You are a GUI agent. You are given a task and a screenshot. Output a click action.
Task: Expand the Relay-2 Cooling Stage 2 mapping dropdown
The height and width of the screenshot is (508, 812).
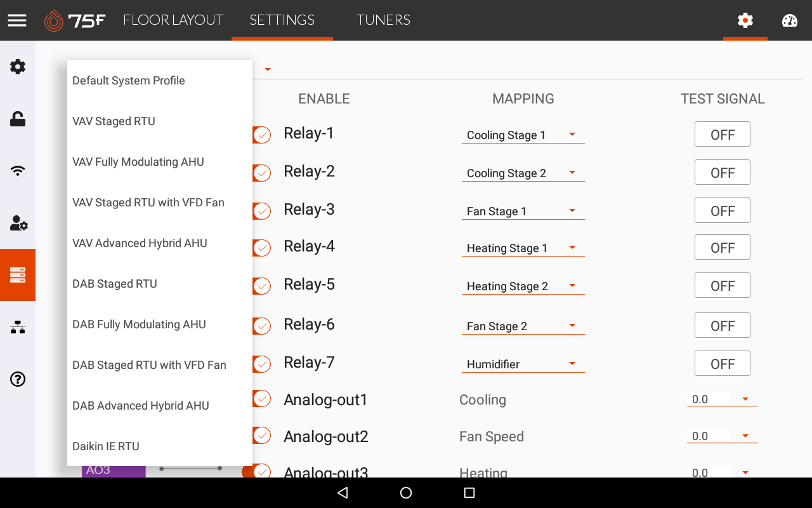523,173
